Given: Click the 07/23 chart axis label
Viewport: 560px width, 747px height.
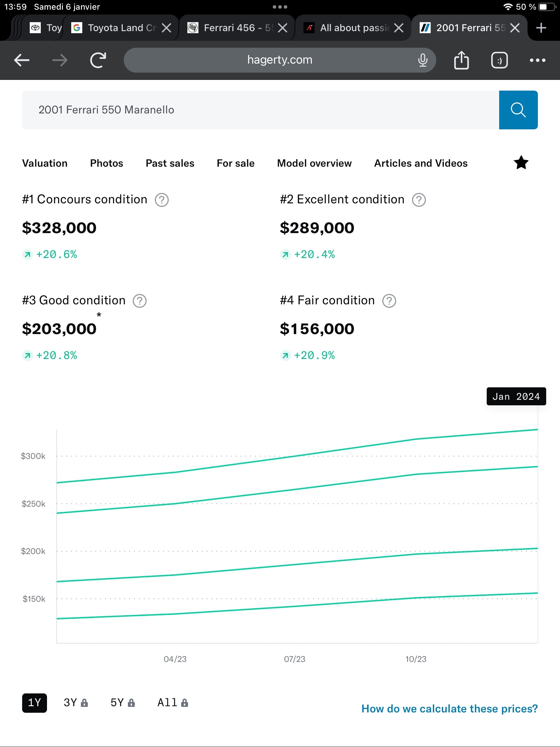Looking at the screenshot, I should (295, 659).
